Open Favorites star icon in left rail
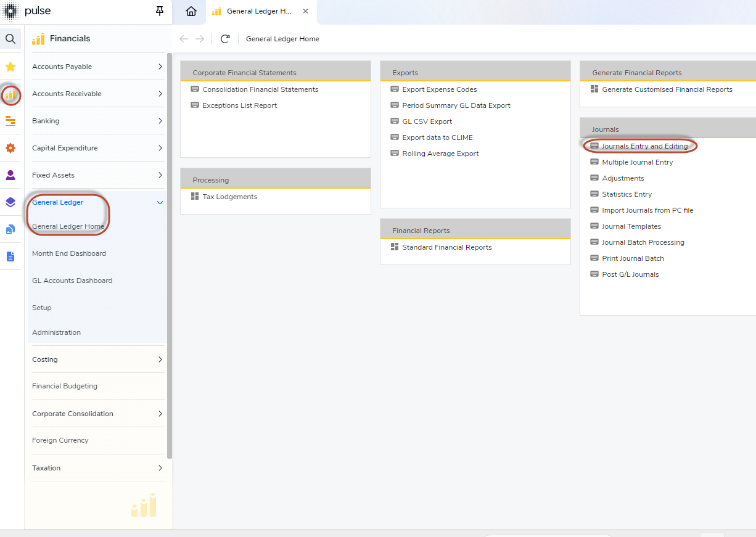Viewport: 756px width, 537px height. (10, 67)
